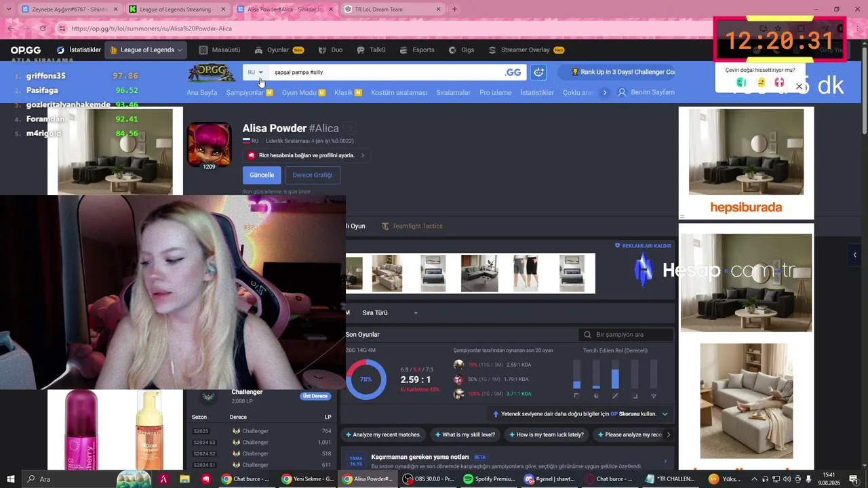The height and width of the screenshot is (488, 868).
Task: Switch to the Teamfight Tactics tab
Action: [x=412, y=226]
